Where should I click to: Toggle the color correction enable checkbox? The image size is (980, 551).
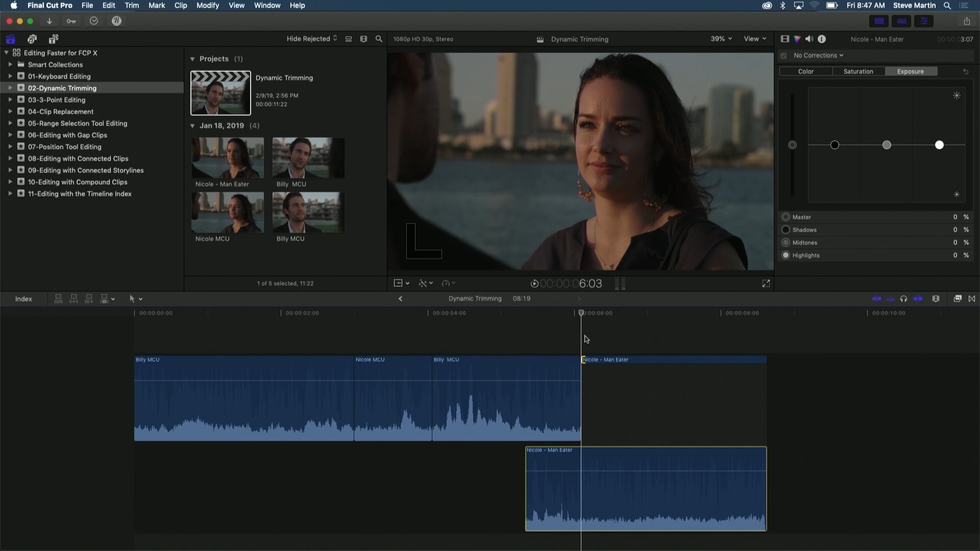[x=783, y=56]
